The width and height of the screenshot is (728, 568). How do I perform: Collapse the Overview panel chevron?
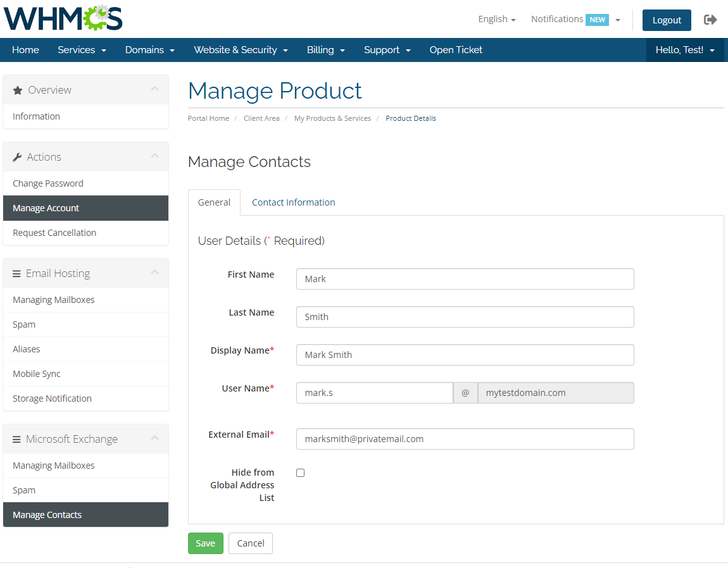pos(154,89)
